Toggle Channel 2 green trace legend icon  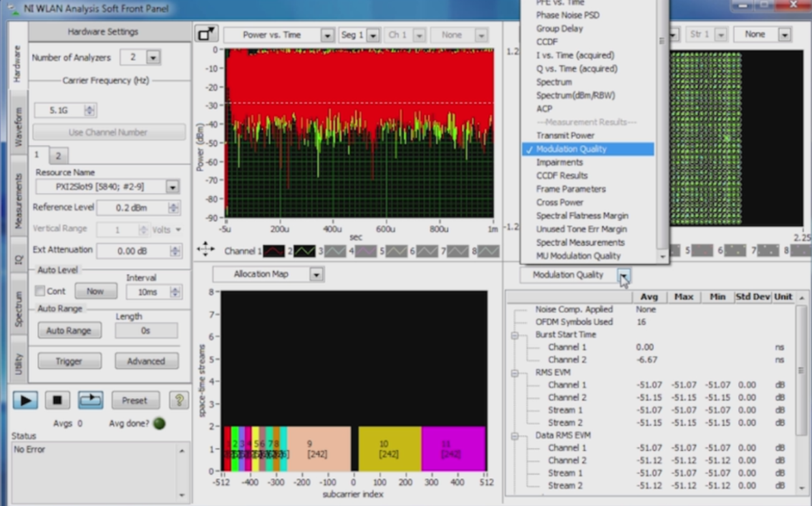[306, 251]
